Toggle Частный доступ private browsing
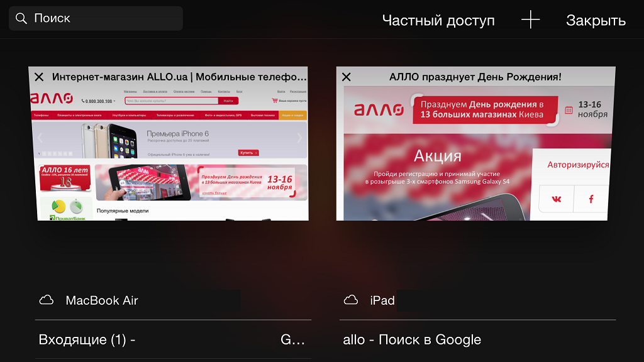 (438, 20)
